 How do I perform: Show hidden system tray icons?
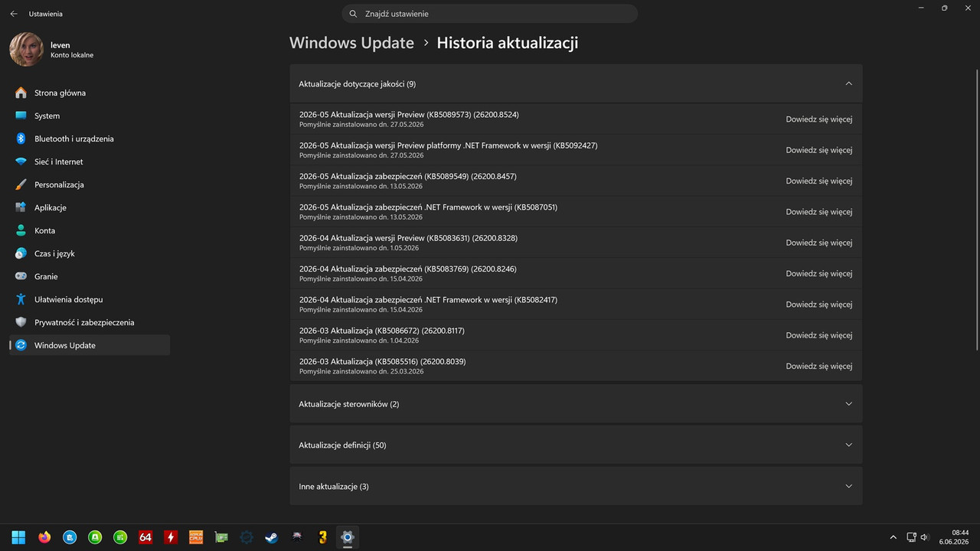[x=893, y=537]
